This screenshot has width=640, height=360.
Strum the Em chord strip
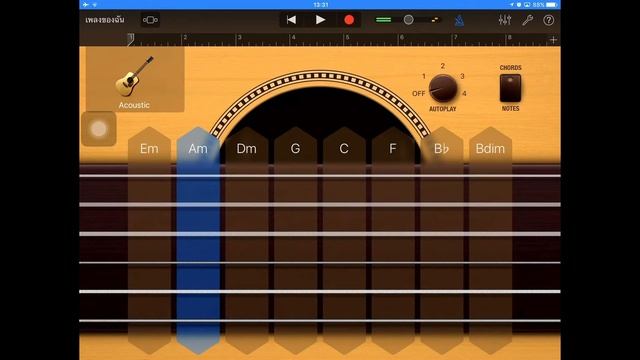149,240
